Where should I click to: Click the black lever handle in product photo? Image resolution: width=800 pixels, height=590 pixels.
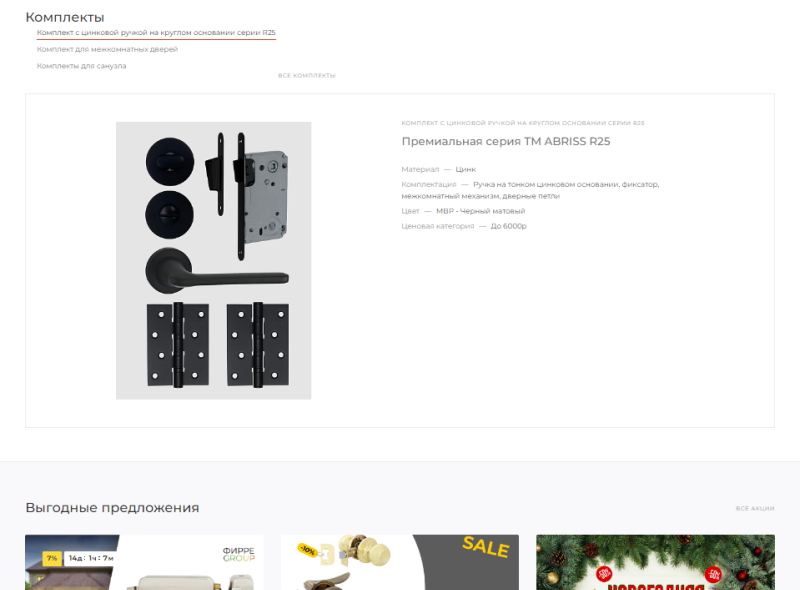click(217, 272)
